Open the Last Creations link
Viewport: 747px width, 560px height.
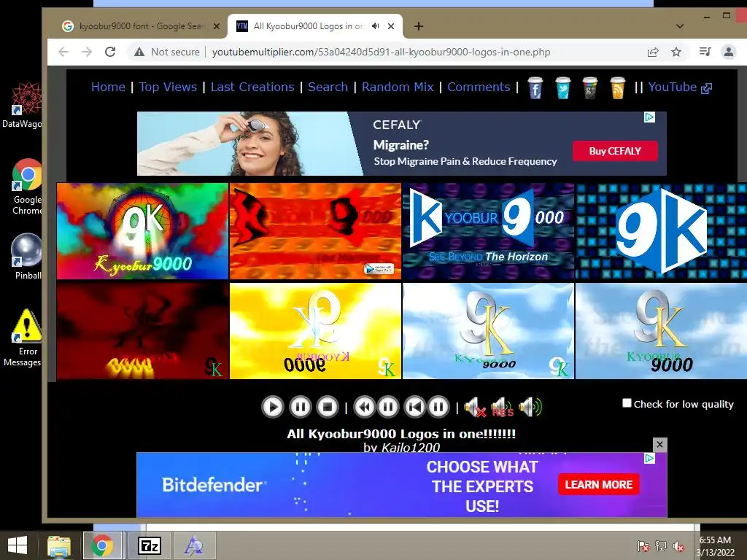click(x=252, y=87)
